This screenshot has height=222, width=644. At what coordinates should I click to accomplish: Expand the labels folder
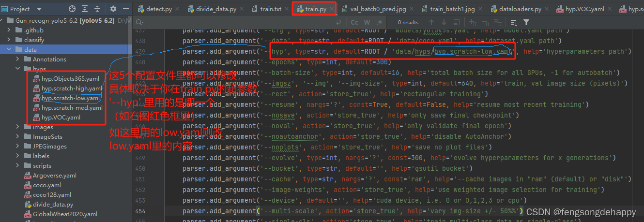point(18,156)
